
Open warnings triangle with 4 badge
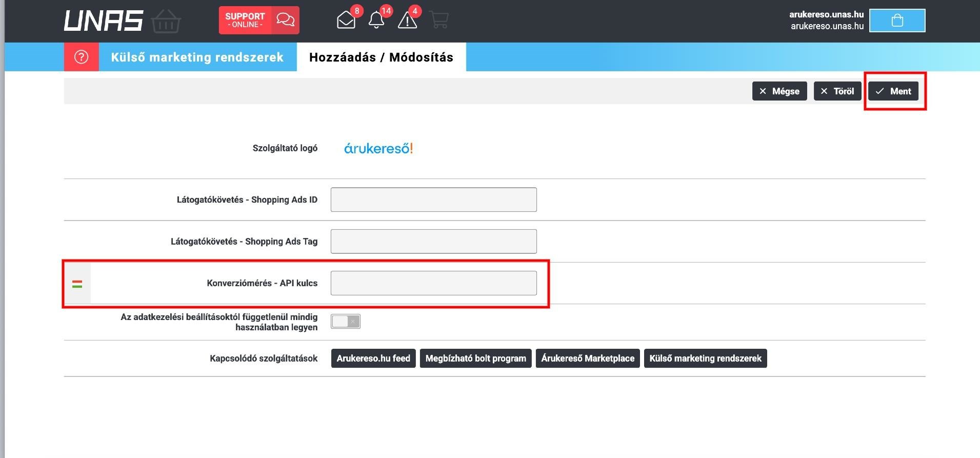pos(408,20)
